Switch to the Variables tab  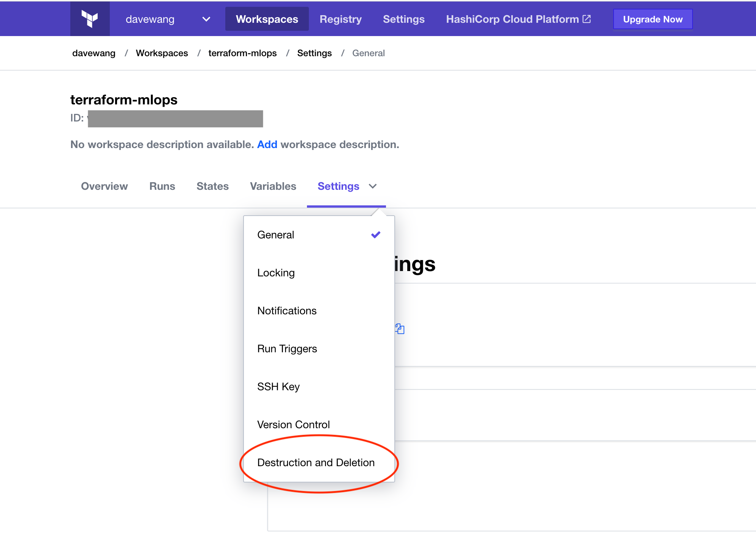273,186
